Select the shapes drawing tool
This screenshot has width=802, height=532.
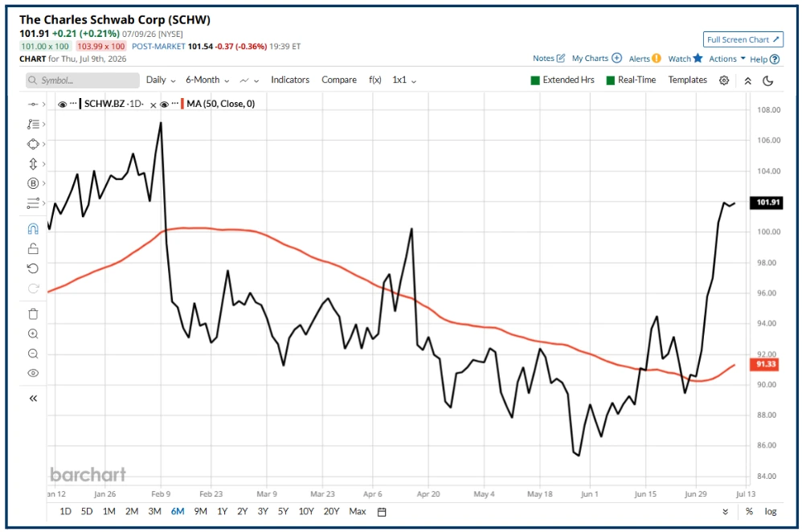tap(33, 145)
